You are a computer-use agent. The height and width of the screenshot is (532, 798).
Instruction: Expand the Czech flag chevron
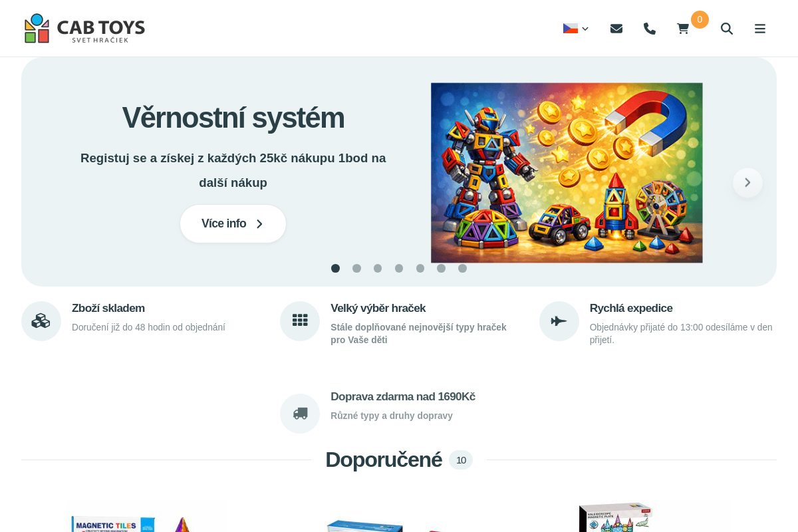tap(585, 29)
